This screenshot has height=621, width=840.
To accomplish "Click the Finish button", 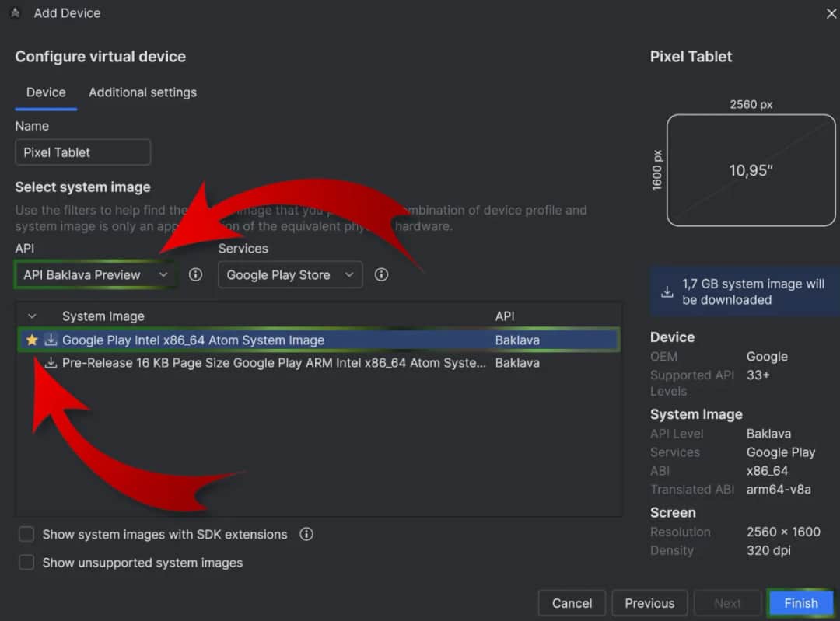I will (x=800, y=603).
